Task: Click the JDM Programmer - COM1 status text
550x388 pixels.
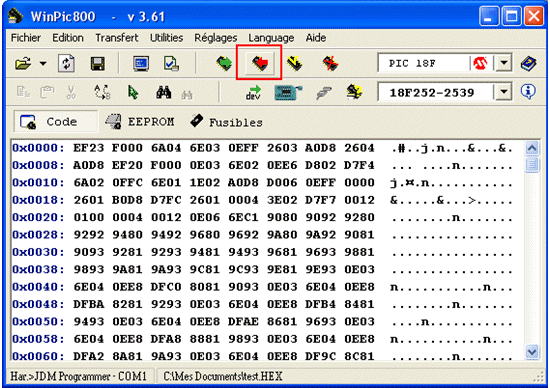Action: click(78, 376)
